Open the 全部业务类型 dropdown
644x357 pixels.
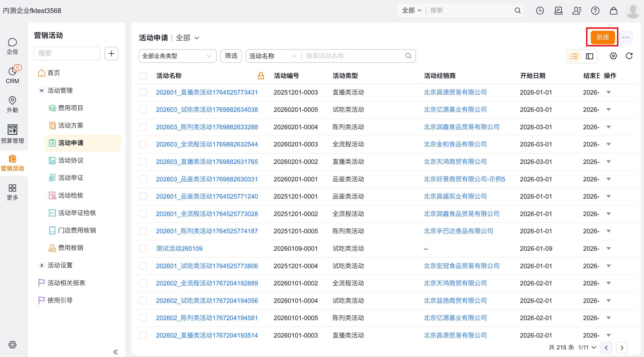pyautogui.click(x=177, y=56)
